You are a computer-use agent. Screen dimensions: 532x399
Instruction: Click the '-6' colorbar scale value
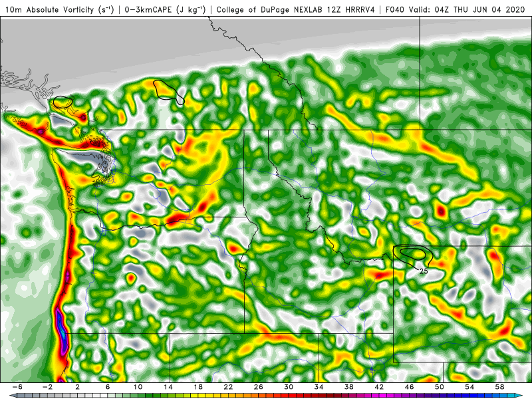(x=17, y=387)
